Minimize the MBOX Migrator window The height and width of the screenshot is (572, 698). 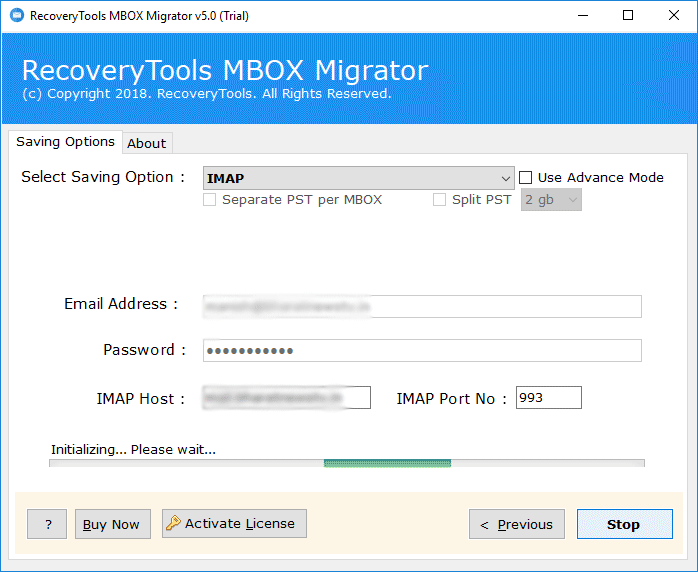click(x=583, y=16)
